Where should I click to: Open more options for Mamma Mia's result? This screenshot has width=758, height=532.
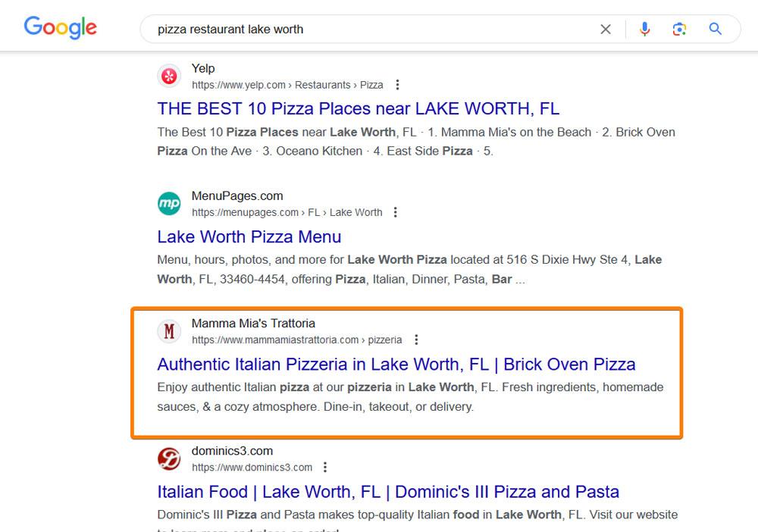(x=416, y=340)
